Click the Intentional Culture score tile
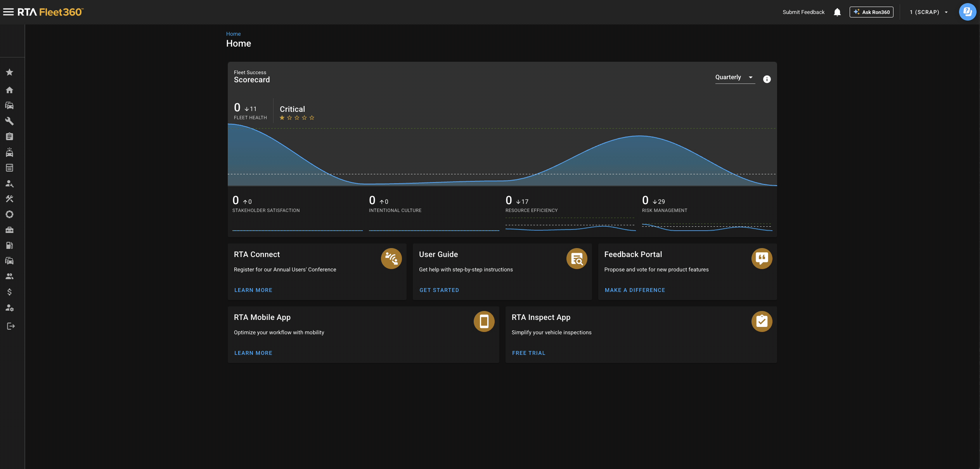The height and width of the screenshot is (469, 980). coord(434,212)
